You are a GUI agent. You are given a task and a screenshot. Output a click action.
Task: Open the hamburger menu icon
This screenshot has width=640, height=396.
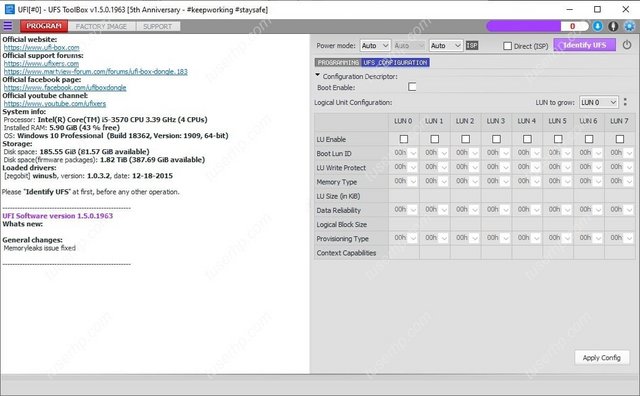pyautogui.click(x=8, y=26)
